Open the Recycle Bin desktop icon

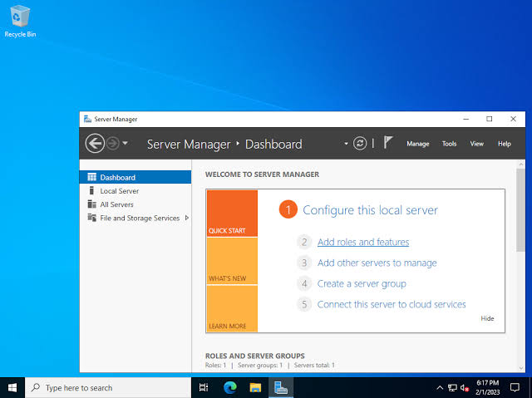coord(20,21)
